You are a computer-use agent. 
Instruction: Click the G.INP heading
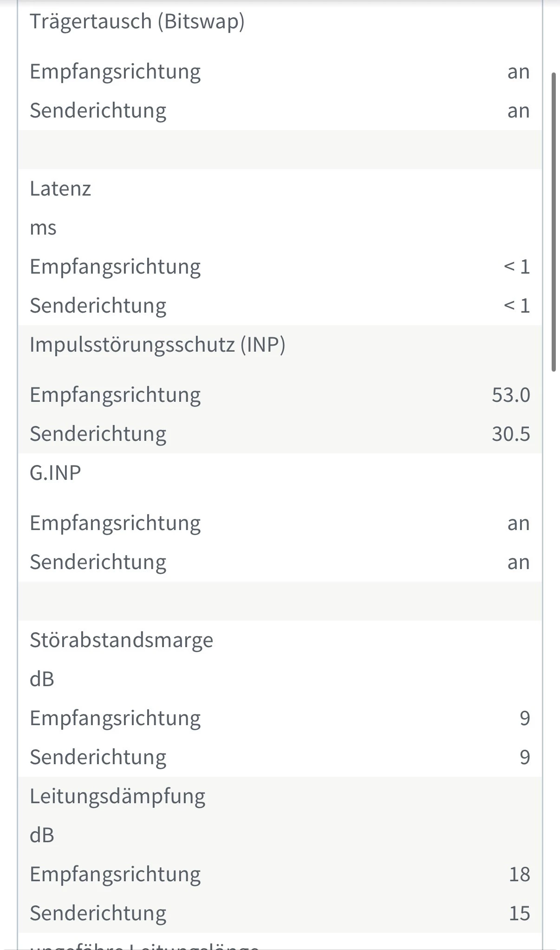(x=55, y=473)
